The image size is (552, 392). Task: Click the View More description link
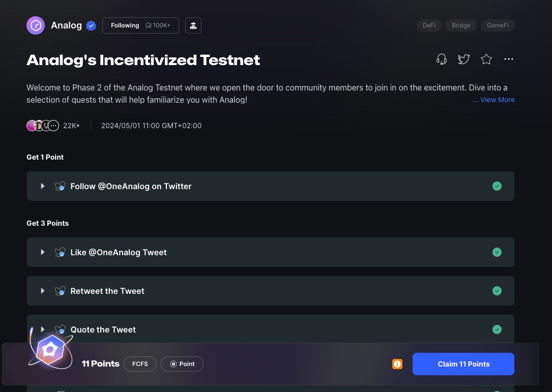click(493, 100)
